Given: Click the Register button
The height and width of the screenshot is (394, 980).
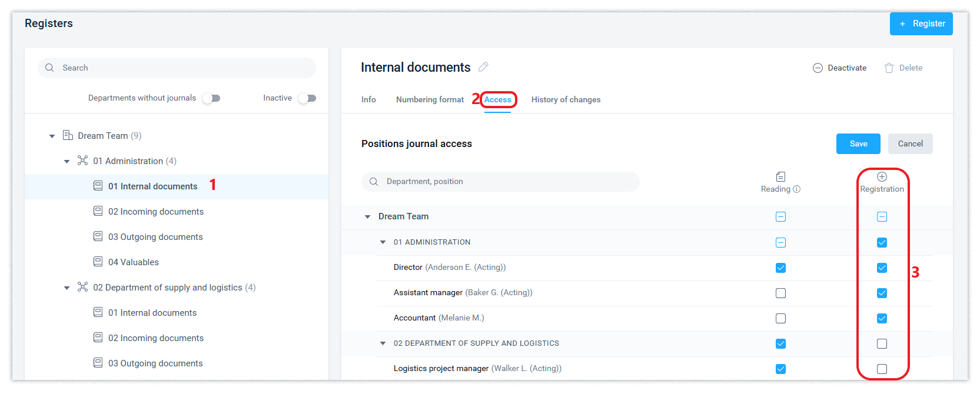Looking at the screenshot, I should 921,24.
